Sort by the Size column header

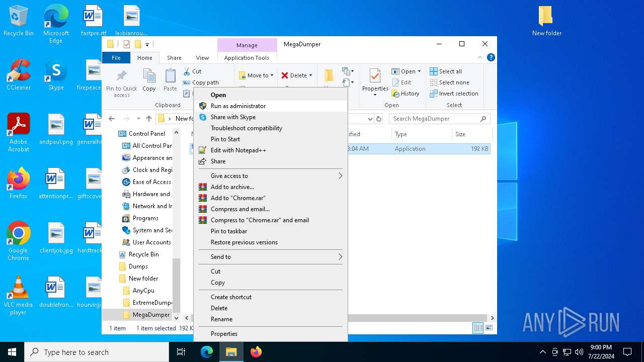click(471, 134)
